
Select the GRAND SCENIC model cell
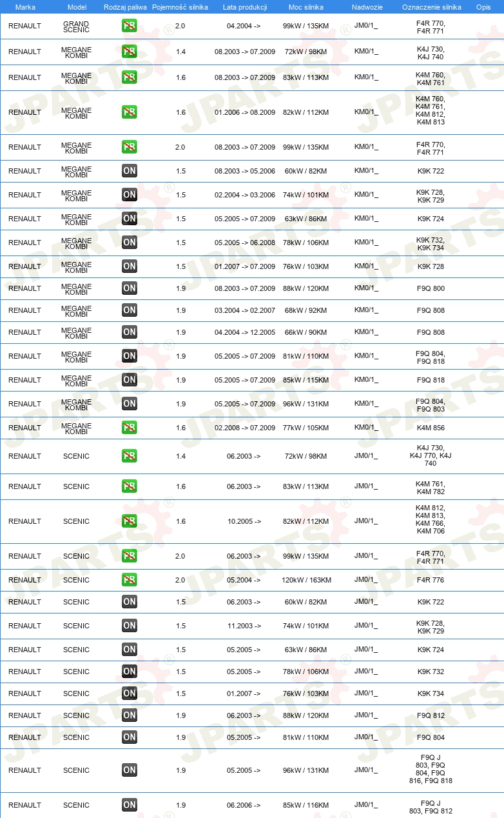pyautogui.click(x=76, y=26)
